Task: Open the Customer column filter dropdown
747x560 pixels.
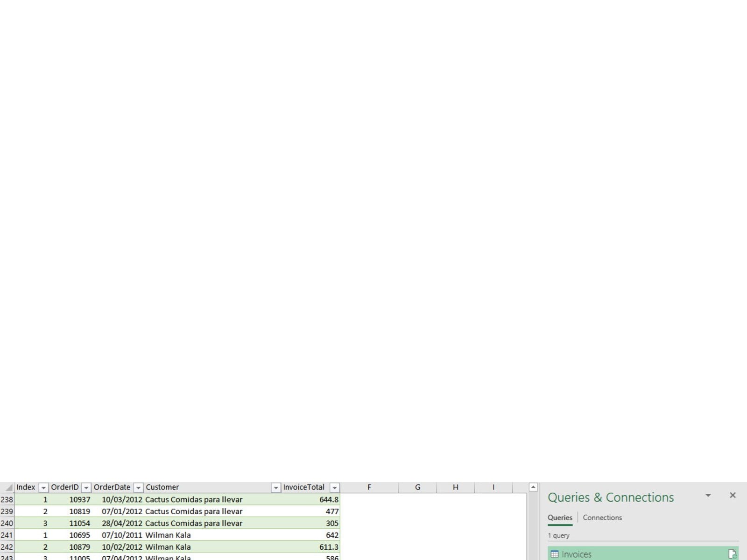Action: [275, 488]
